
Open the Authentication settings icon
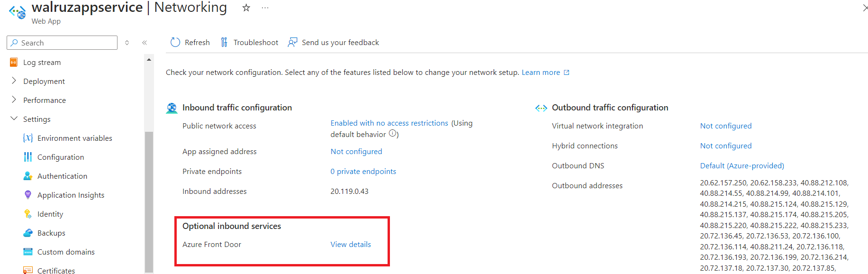27,176
